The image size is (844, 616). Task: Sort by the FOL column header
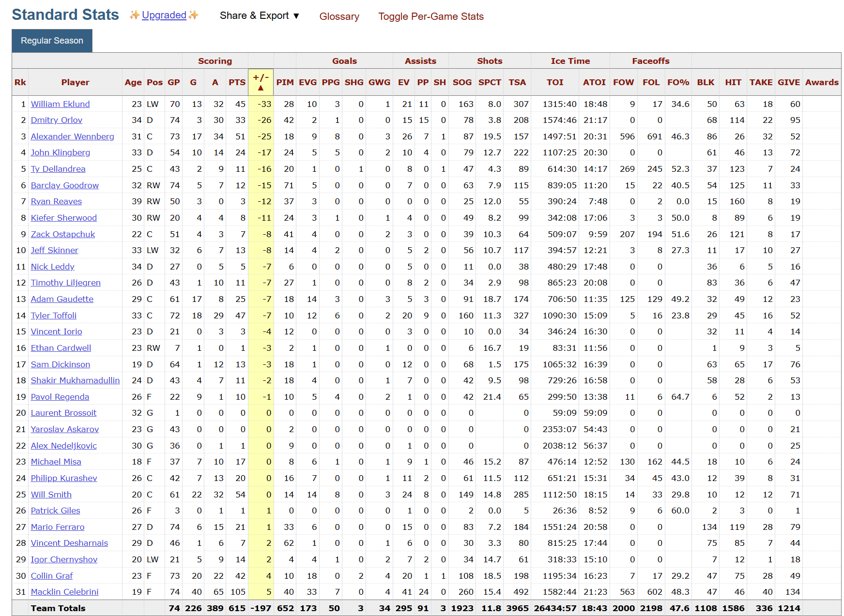tap(651, 82)
